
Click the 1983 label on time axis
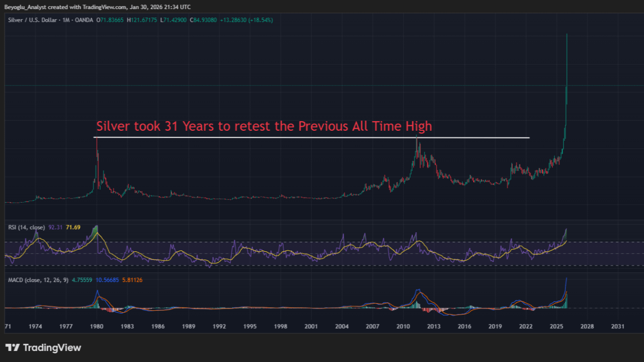[127, 326]
